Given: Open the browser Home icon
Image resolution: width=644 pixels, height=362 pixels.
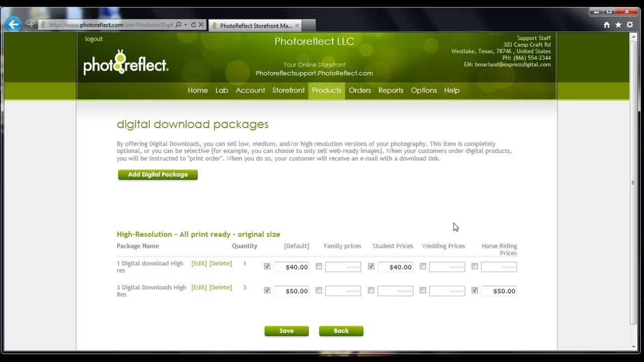Looking at the screenshot, I should [x=607, y=25].
